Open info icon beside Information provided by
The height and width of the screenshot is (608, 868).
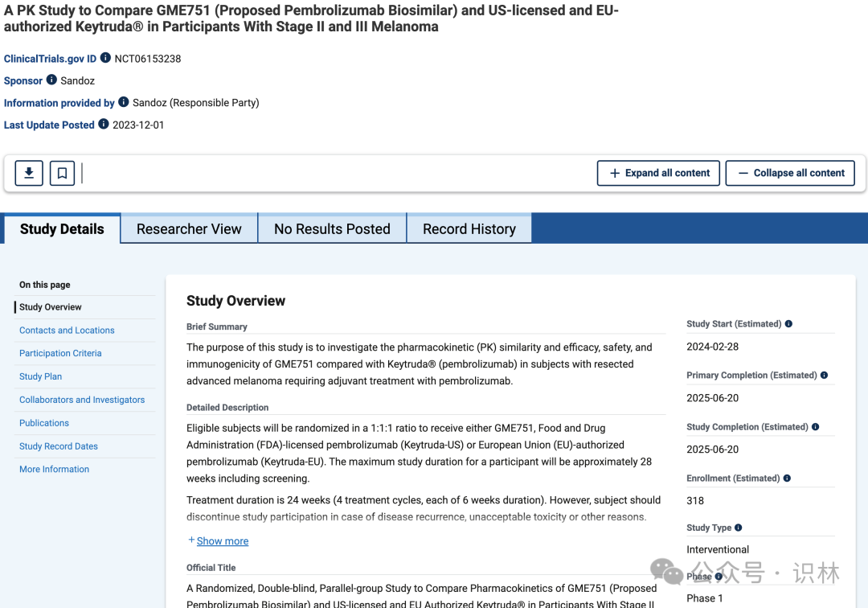[124, 102]
